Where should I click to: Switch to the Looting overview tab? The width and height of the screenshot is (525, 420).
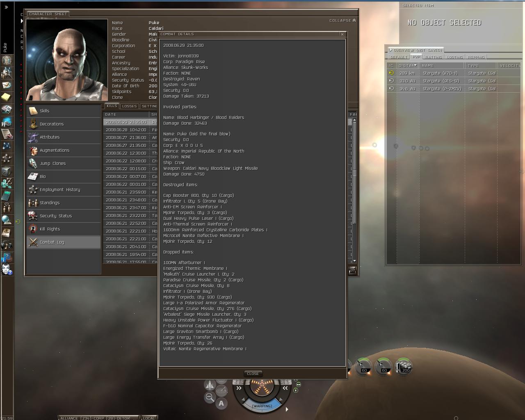click(x=454, y=57)
